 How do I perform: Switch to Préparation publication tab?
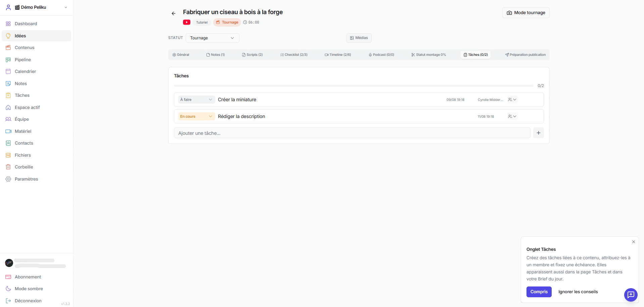tap(525, 55)
